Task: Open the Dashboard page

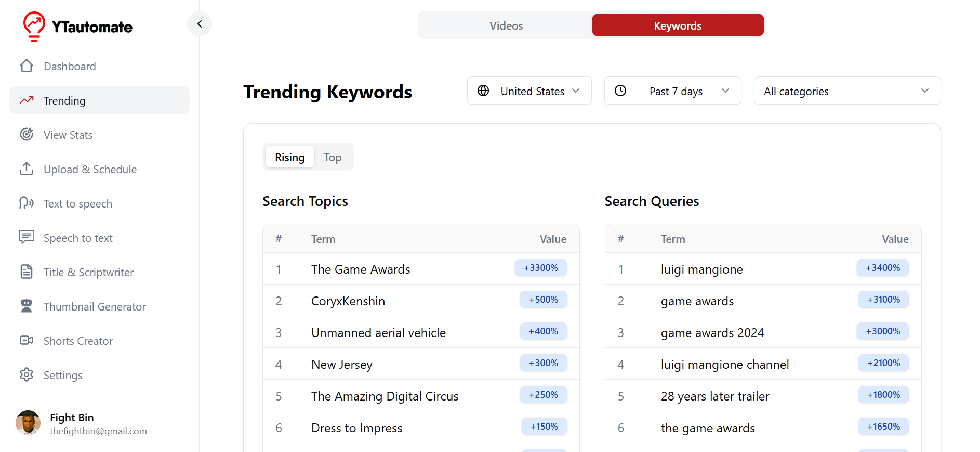Action: [x=99, y=66]
